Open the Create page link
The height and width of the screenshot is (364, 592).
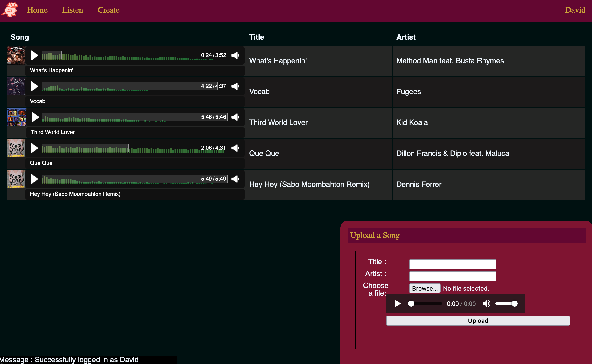(109, 10)
